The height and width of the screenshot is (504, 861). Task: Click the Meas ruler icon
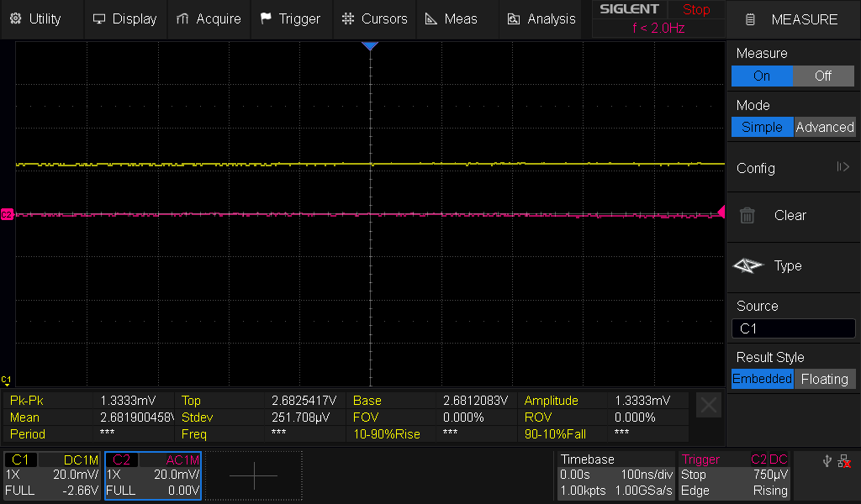click(x=431, y=19)
